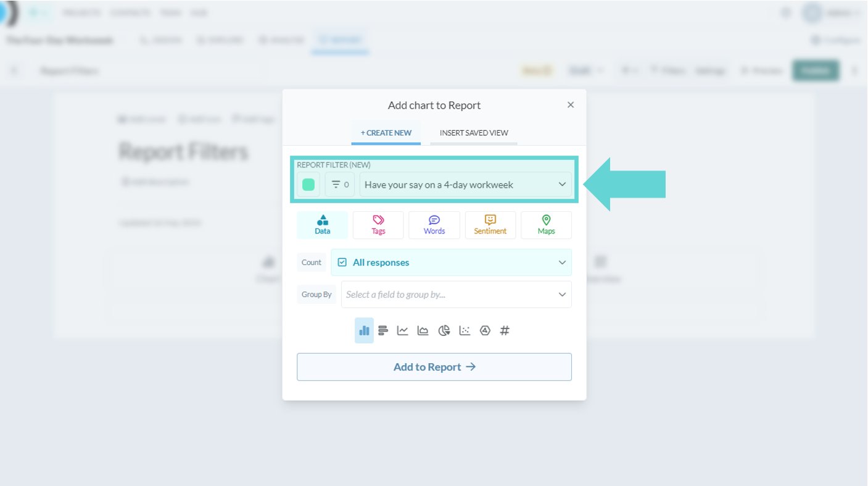This screenshot has width=868, height=486.
Task: Select the Words chart type
Action: pos(434,225)
